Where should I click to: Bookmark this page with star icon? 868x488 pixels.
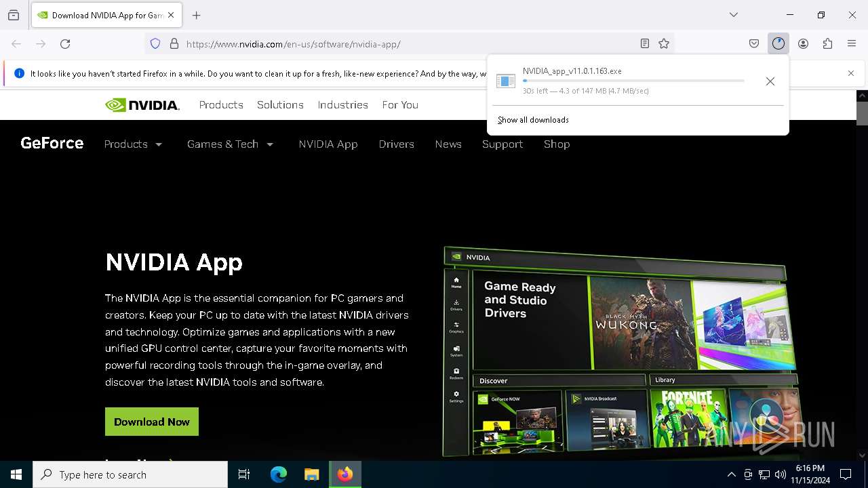click(x=664, y=43)
